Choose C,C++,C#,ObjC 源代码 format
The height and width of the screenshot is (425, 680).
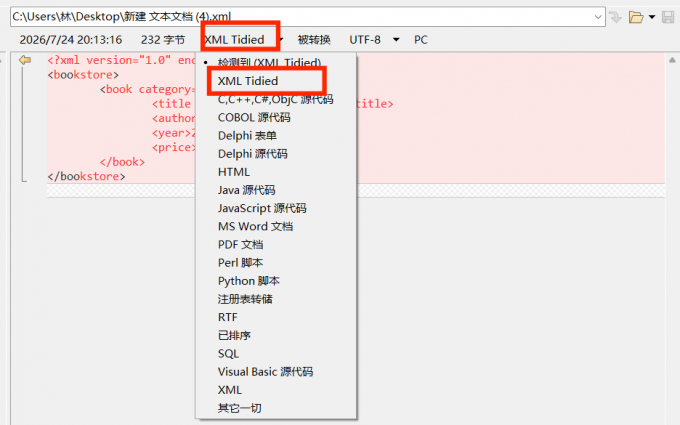coord(275,99)
